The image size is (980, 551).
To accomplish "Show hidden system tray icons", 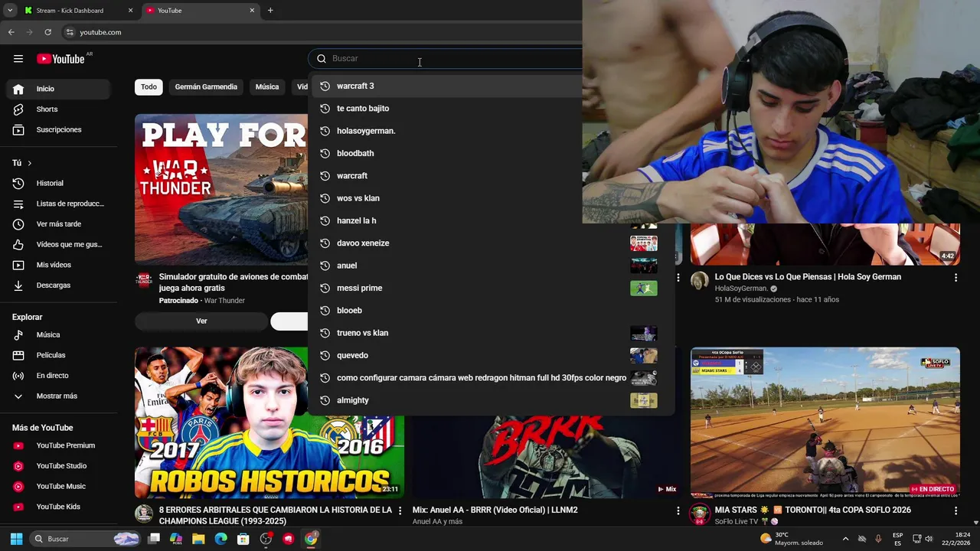I will coord(845,539).
